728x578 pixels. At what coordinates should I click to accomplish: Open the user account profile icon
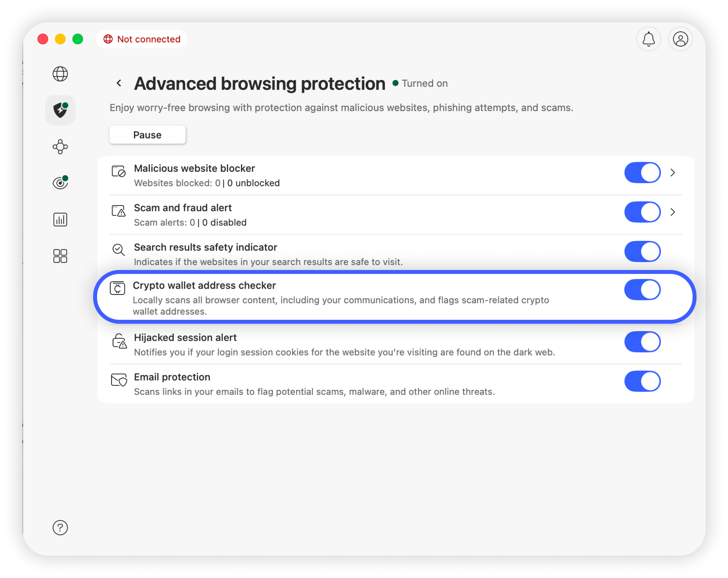680,39
